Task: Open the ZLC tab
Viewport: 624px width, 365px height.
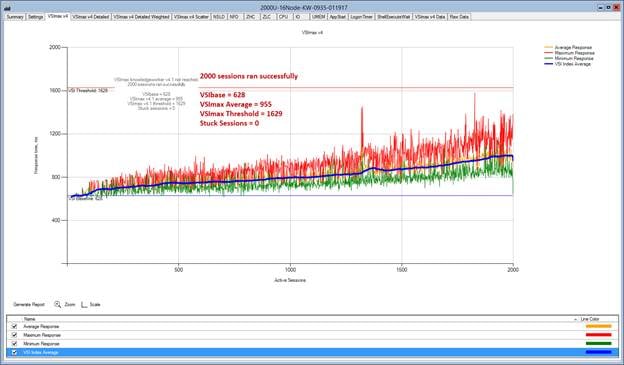Action: coord(267,17)
